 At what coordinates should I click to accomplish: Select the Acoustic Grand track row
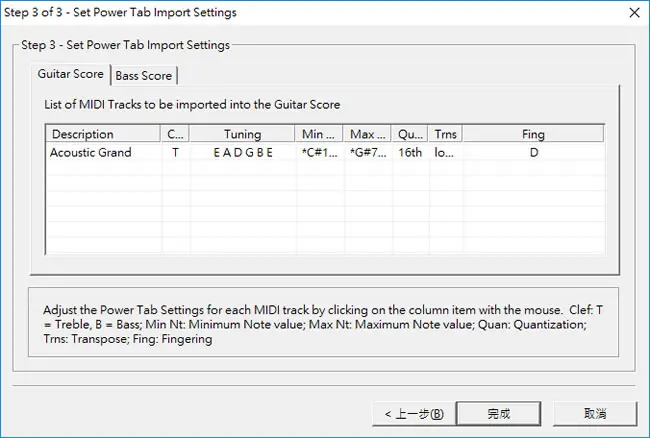click(325, 152)
